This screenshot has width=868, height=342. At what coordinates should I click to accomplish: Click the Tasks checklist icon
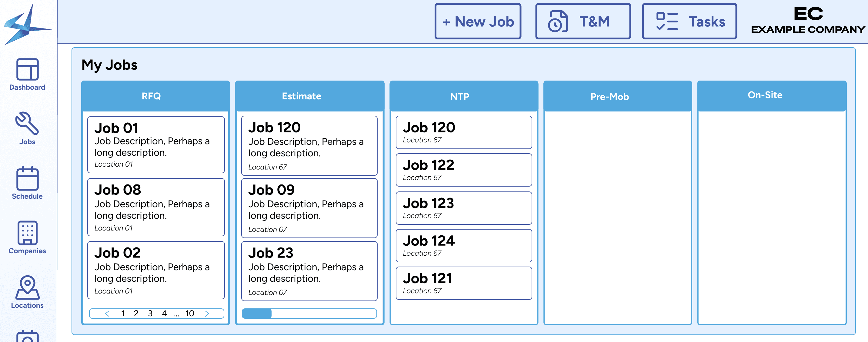[667, 22]
